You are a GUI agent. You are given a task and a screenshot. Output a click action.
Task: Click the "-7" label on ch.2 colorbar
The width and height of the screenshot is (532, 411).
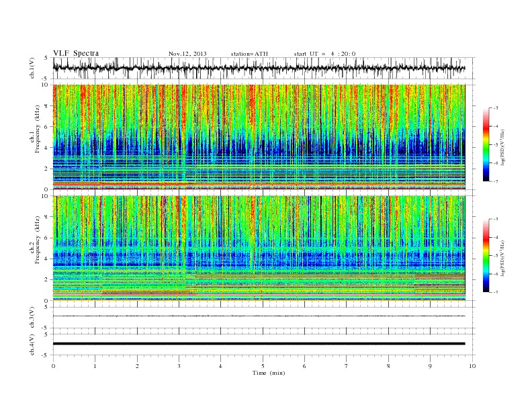[x=496, y=292]
